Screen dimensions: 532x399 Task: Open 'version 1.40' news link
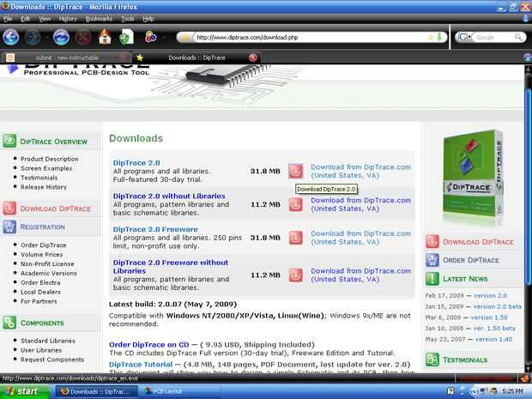(x=493, y=339)
